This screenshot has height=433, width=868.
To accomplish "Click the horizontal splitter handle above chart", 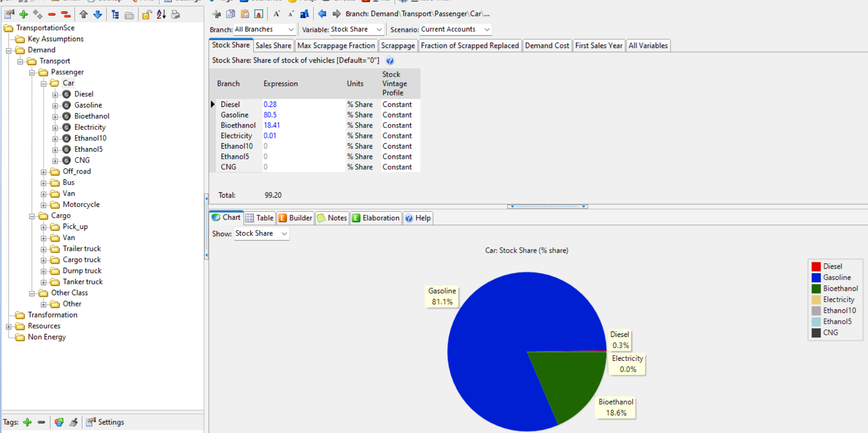I will 548,206.
